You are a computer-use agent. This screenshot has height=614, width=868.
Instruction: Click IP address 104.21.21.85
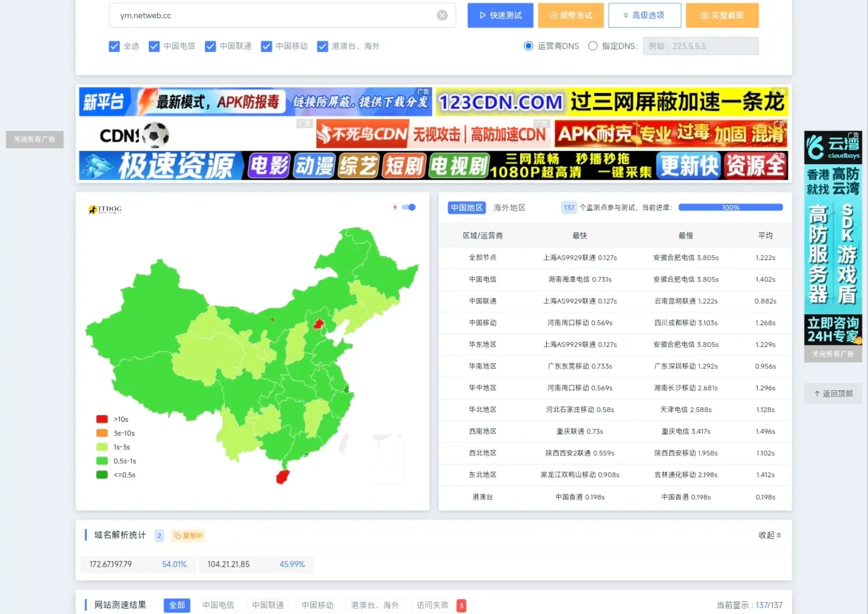point(228,565)
